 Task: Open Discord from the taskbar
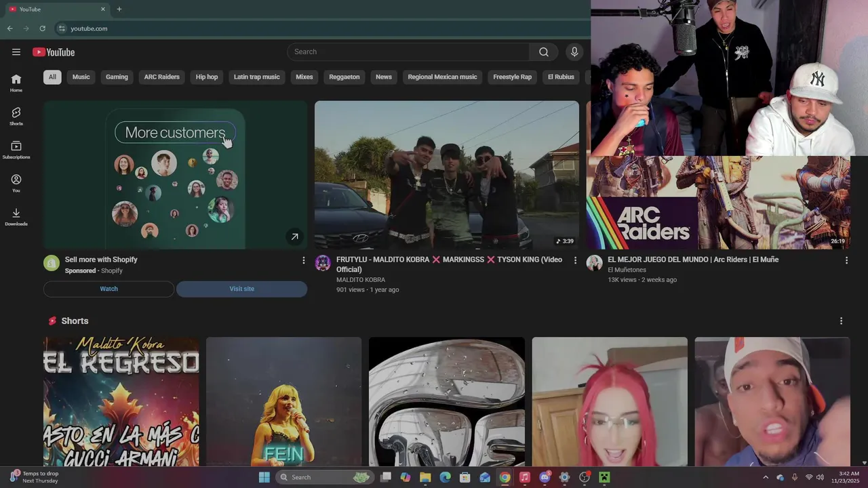tap(545, 477)
